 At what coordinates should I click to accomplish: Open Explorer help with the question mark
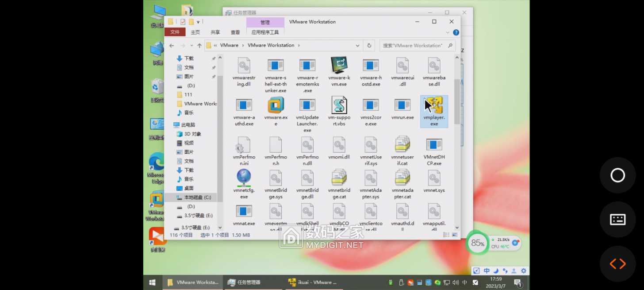pyautogui.click(x=456, y=32)
